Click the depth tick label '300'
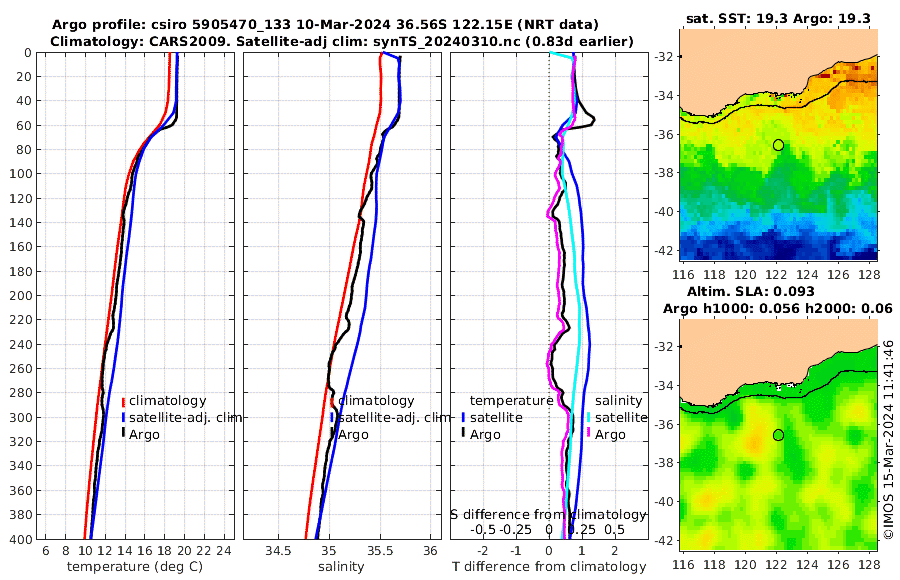This screenshot has width=900, height=580. (21, 417)
